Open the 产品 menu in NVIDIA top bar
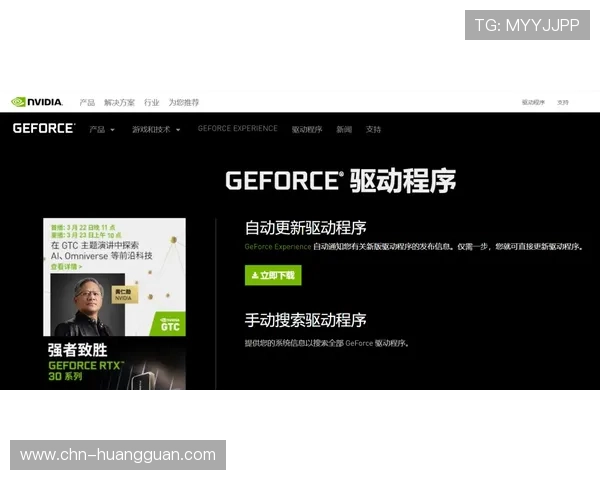This screenshot has height=480, width=600. point(87,102)
